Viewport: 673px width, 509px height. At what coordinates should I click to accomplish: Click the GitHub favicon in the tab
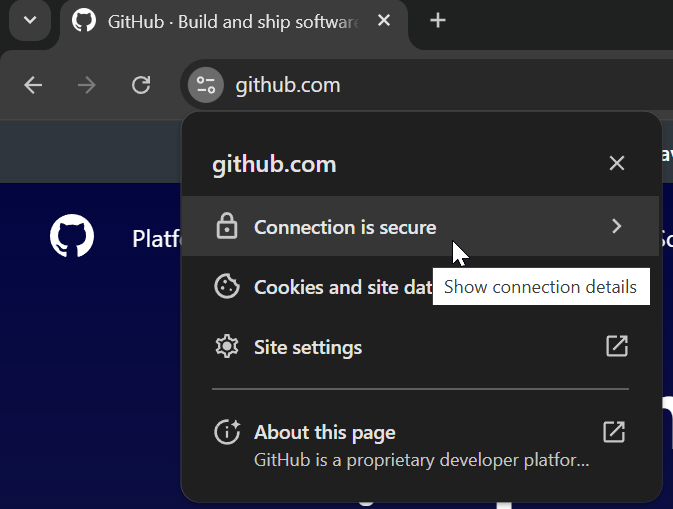[x=84, y=21]
